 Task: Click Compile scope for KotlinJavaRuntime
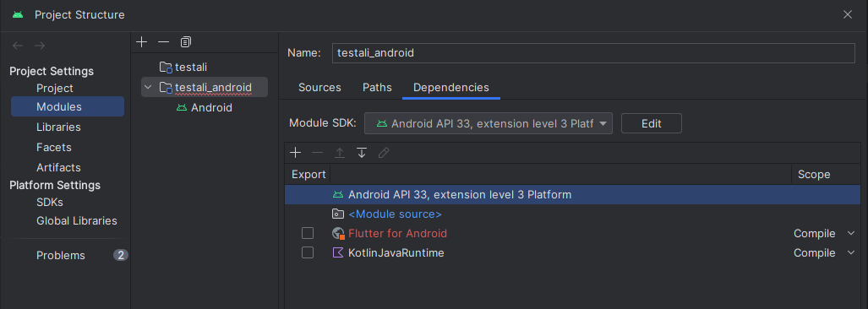[814, 253]
